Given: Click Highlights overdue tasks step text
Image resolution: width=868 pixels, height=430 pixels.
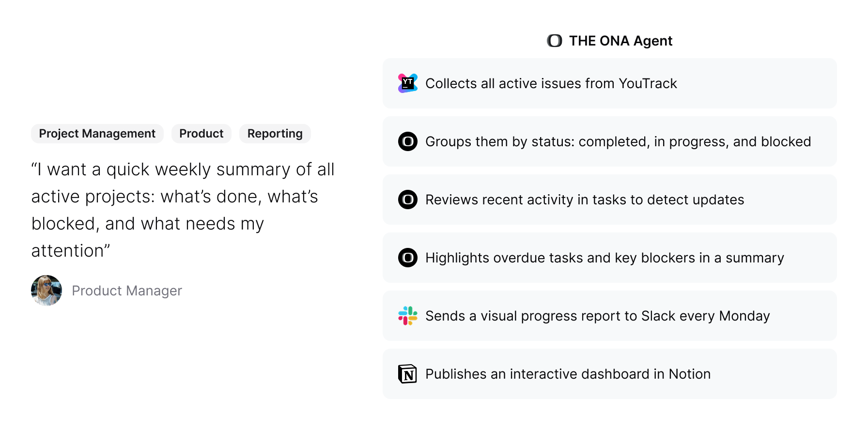Looking at the screenshot, I should 604,258.
